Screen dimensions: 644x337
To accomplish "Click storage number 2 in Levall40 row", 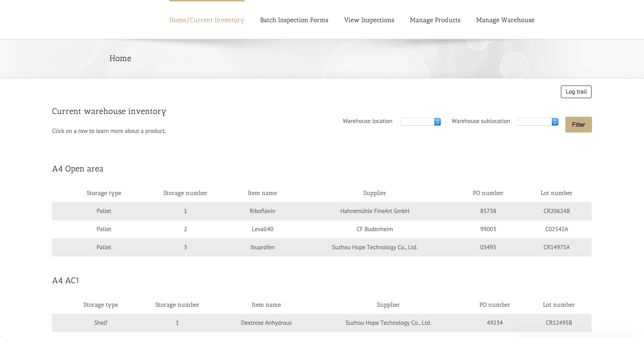I will pyautogui.click(x=185, y=229).
